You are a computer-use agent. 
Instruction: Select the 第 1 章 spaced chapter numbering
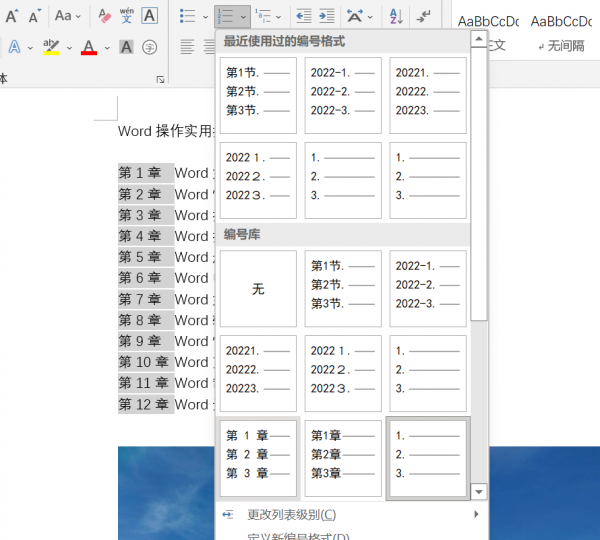[258, 458]
